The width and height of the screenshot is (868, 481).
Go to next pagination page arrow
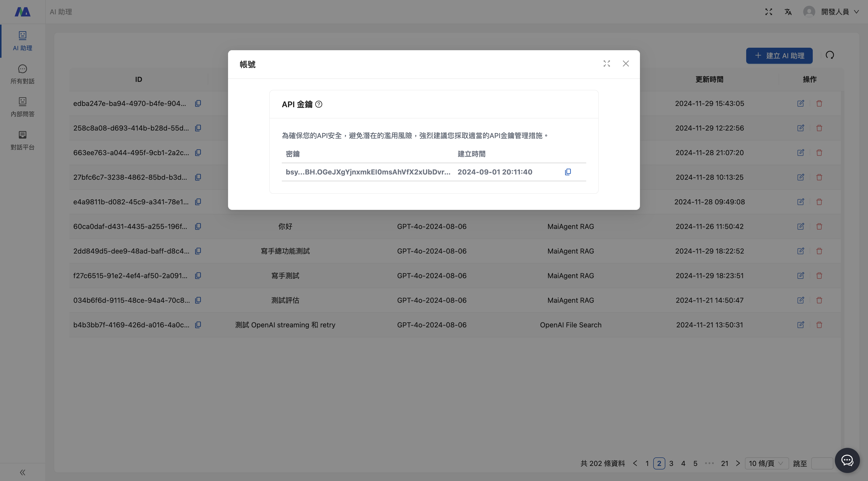pyautogui.click(x=738, y=463)
